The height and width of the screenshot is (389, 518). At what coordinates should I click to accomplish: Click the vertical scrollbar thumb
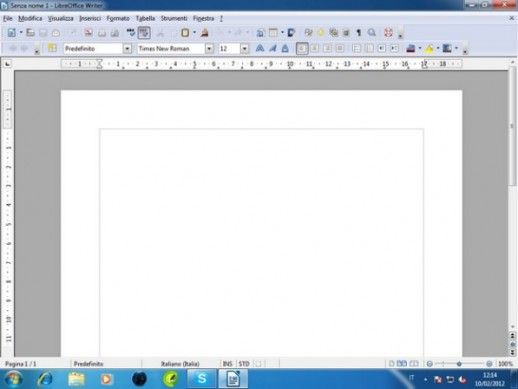[x=512, y=127]
